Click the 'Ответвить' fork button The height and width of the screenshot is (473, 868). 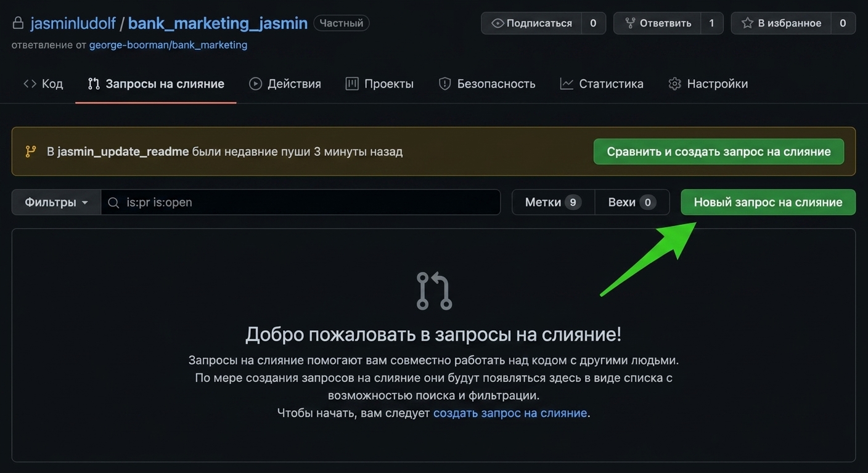pos(657,23)
